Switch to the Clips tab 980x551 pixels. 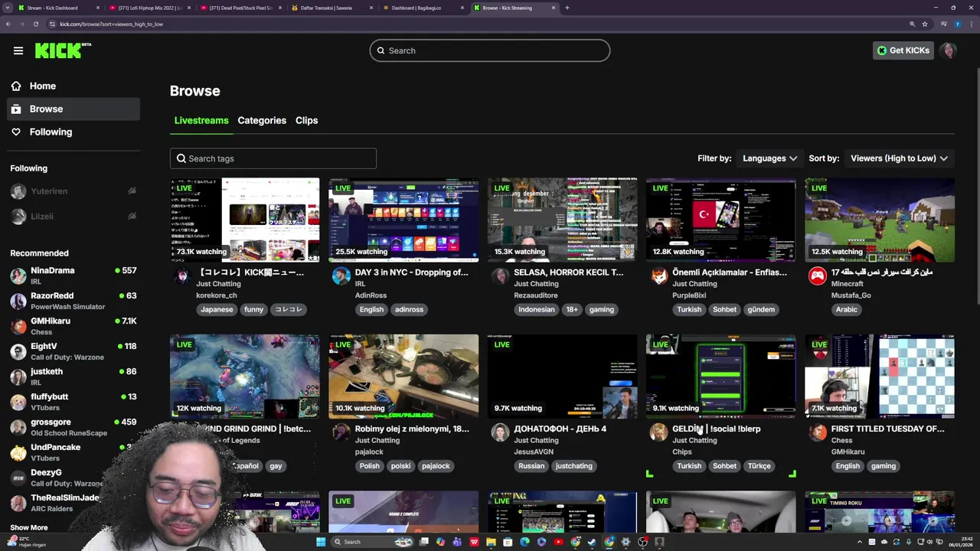coord(306,120)
